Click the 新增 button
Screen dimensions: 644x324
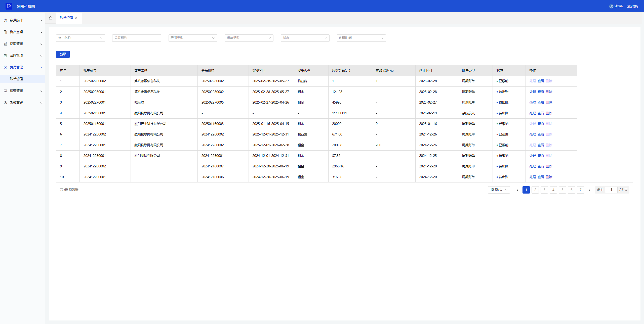[63, 54]
